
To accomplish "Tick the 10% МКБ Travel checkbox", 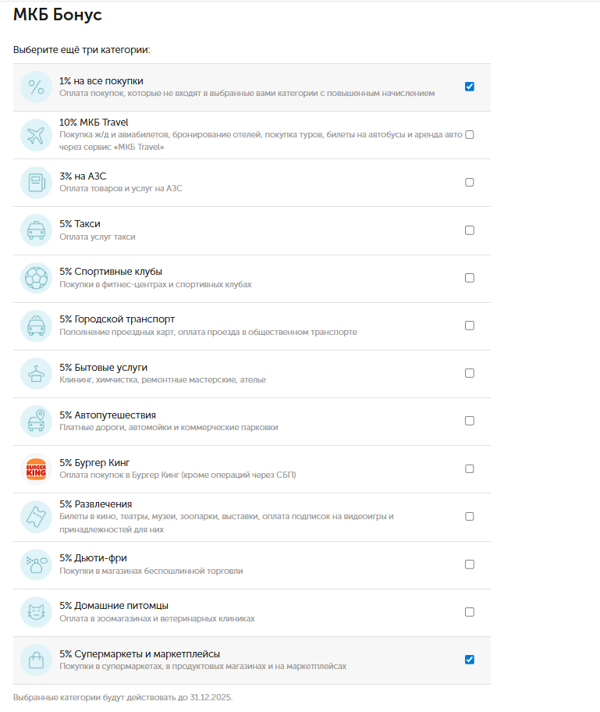I will 469,135.
